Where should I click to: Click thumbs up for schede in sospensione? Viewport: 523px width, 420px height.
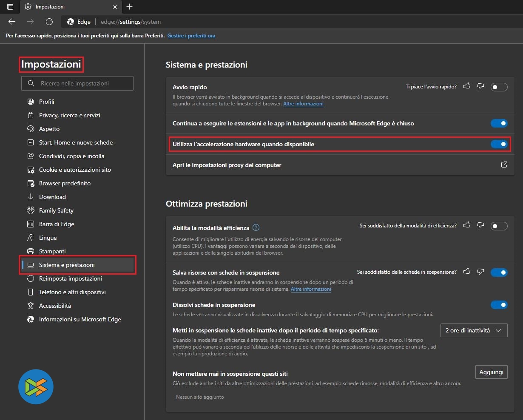tap(467, 272)
